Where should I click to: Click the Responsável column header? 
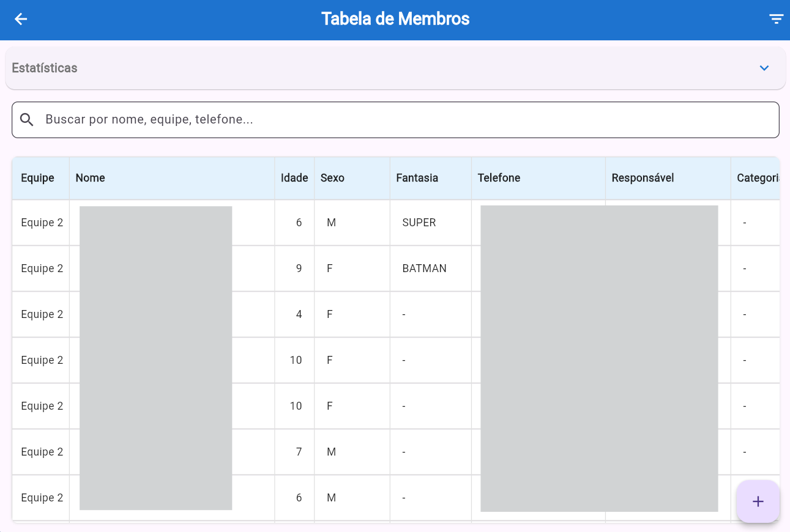[643, 178]
